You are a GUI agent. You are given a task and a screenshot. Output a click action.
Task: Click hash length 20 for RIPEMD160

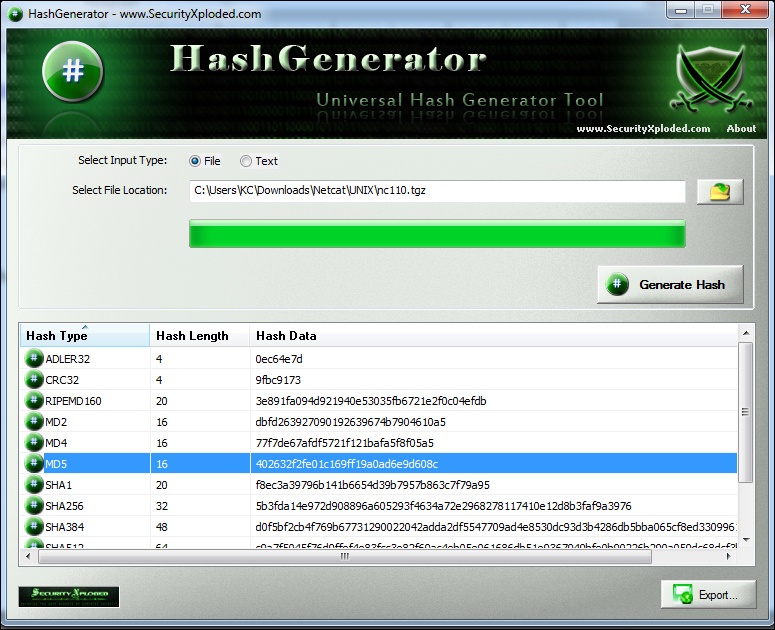pos(162,401)
